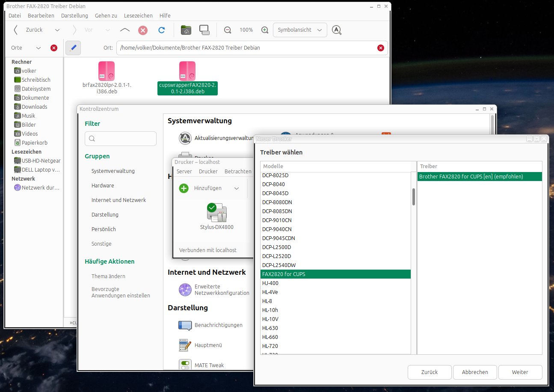The image size is (554, 392).
Task: Go up one folder level icon
Action: [x=124, y=30]
